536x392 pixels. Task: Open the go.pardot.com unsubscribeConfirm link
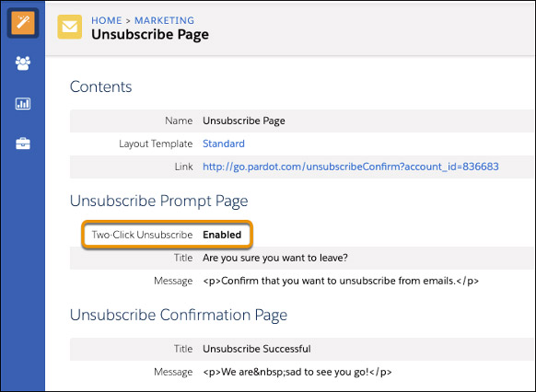[351, 167]
